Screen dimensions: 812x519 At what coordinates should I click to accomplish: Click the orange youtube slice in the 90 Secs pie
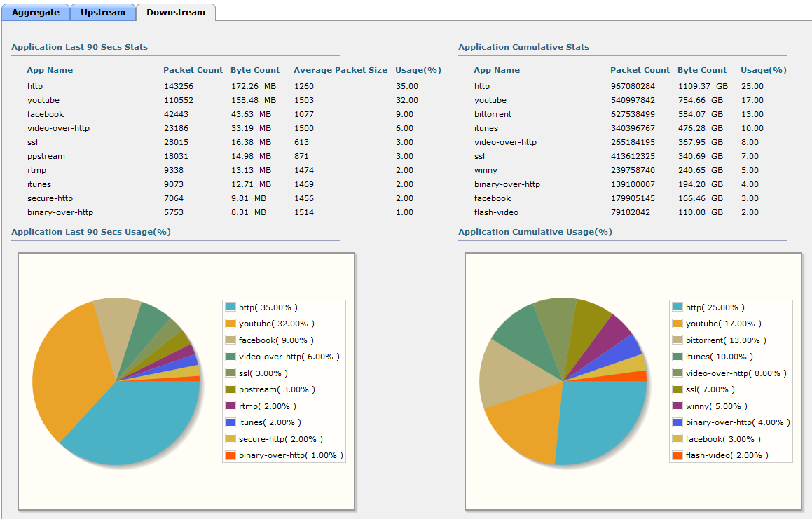pyautogui.click(x=67, y=371)
